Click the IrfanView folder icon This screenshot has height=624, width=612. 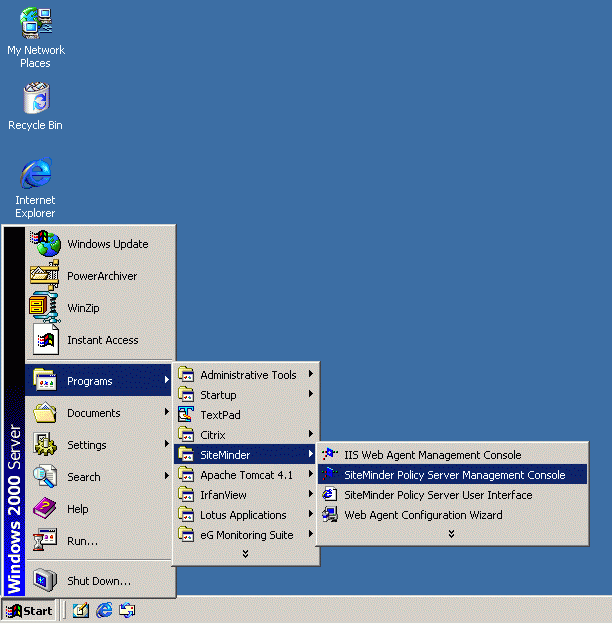(186, 494)
